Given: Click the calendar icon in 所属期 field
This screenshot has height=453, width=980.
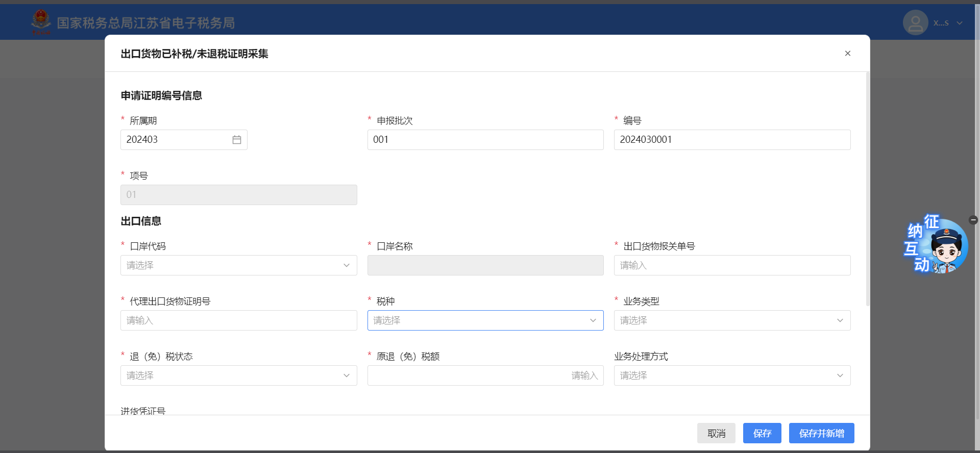Looking at the screenshot, I should coord(237,140).
